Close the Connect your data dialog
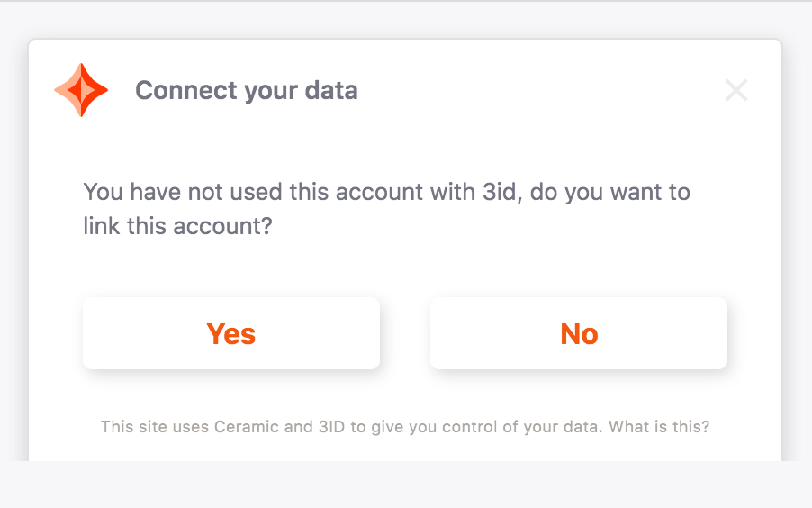 click(x=736, y=90)
